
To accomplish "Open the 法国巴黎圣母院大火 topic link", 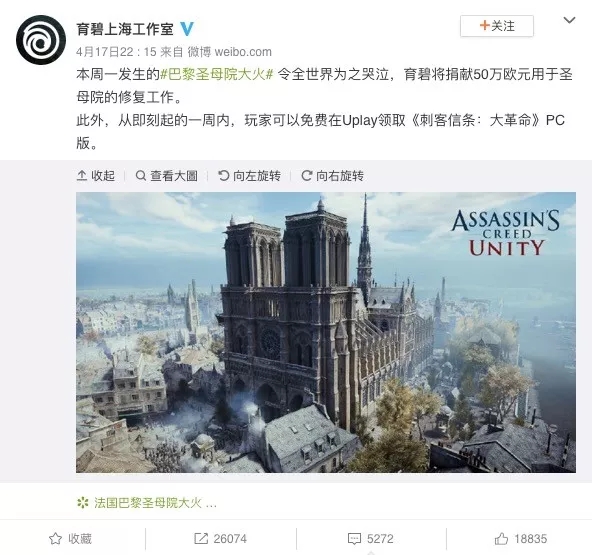I will tap(156, 503).
